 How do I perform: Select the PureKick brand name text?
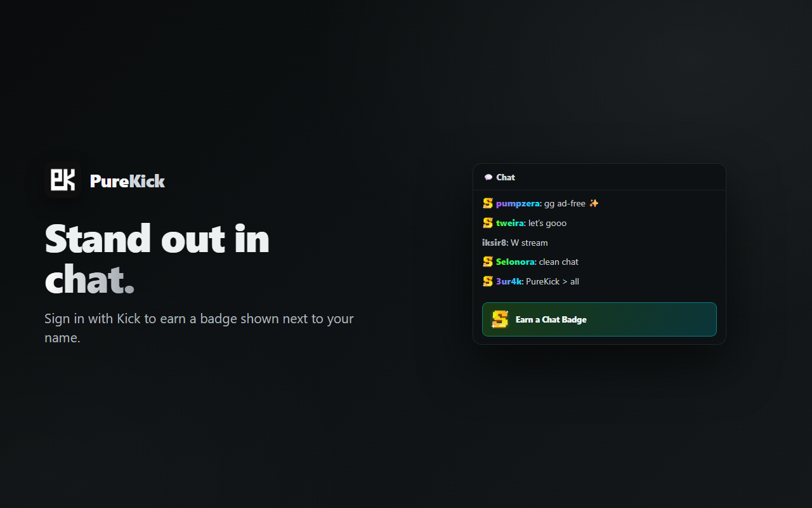coord(128,181)
